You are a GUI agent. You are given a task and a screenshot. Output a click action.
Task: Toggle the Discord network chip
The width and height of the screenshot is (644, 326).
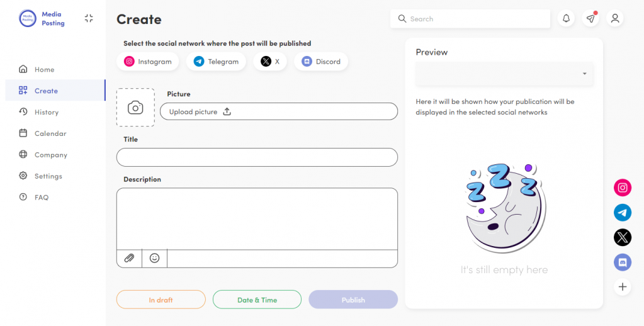pos(321,62)
